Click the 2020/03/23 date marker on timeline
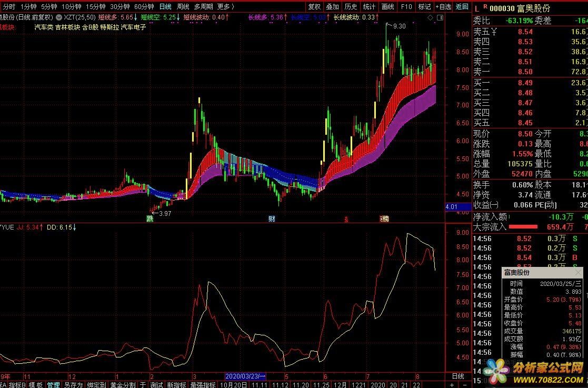 246,376
